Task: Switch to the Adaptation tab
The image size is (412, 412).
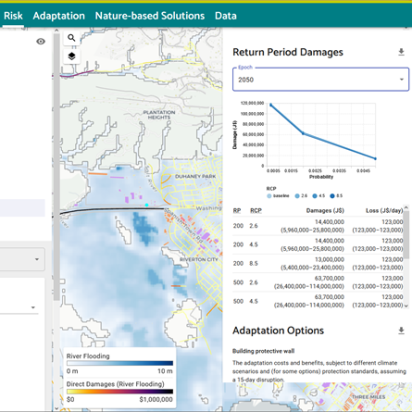Action: [59, 16]
